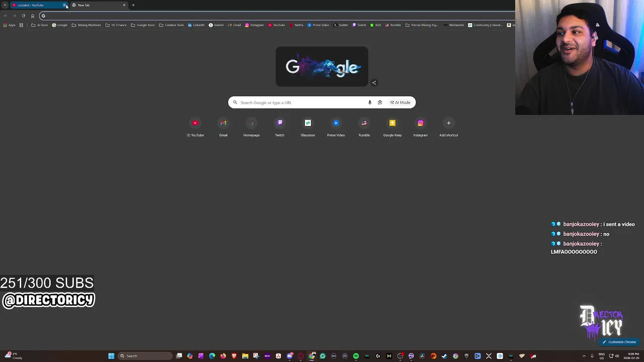The image size is (644, 362).
Task: Switch to the YouTube tab
Action: pyautogui.click(x=38, y=5)
